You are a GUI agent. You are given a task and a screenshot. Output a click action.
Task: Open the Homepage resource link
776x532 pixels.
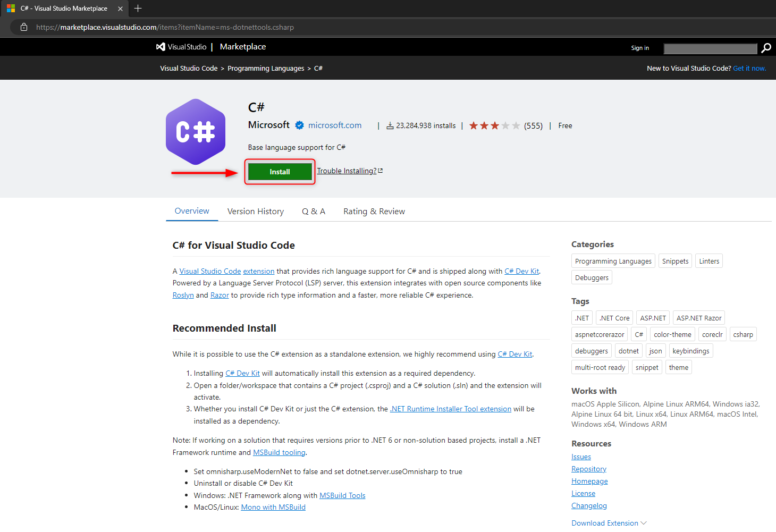click(589, 481)
